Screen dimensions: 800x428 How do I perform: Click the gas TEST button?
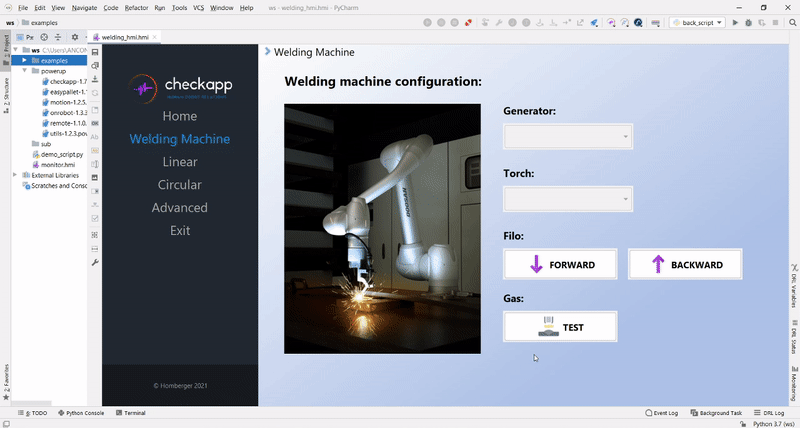560,326
